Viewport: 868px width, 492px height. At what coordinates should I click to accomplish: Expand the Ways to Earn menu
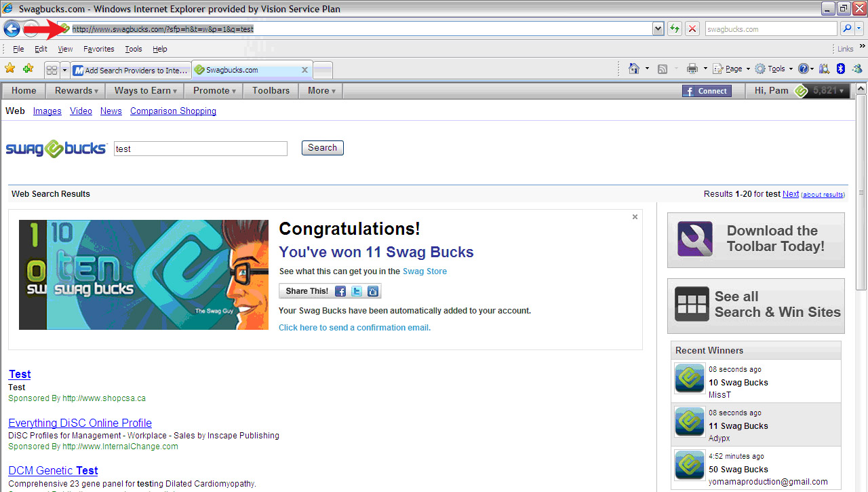click(x=145, y=90)
